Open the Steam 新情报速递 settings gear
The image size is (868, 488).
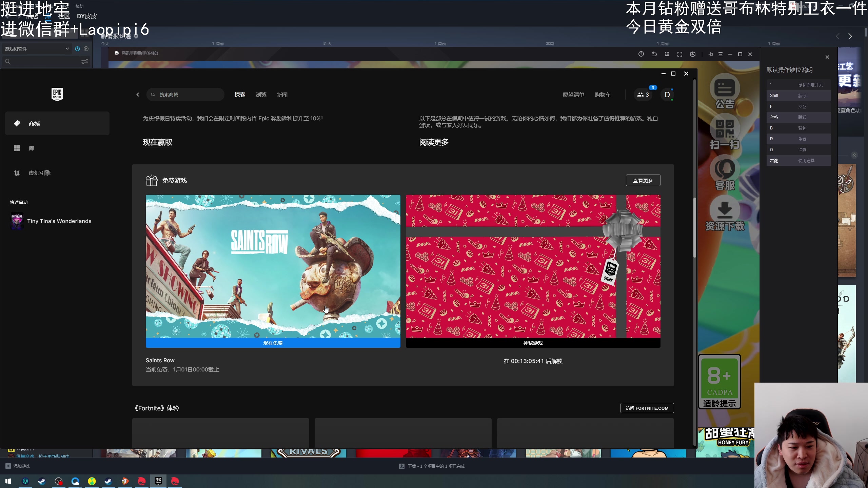(136, 36)
